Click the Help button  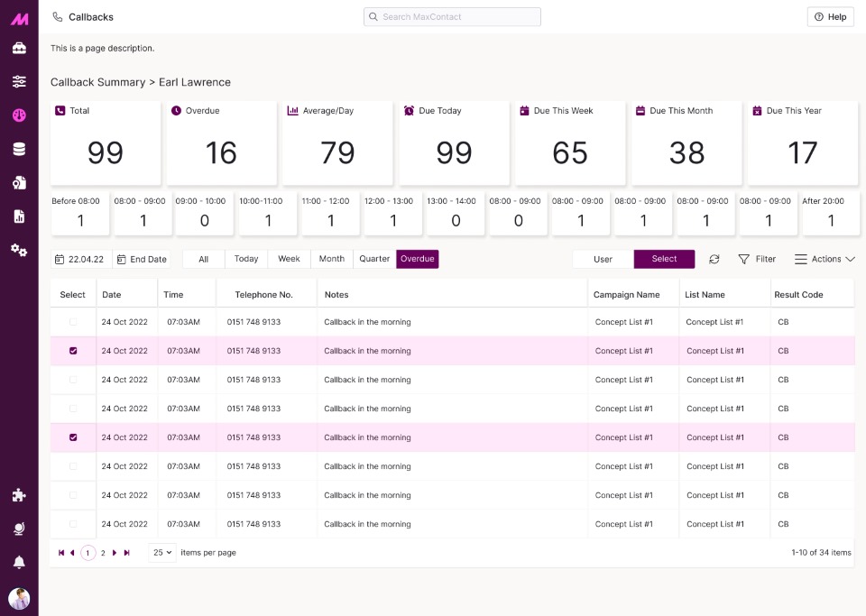[831, 16]
